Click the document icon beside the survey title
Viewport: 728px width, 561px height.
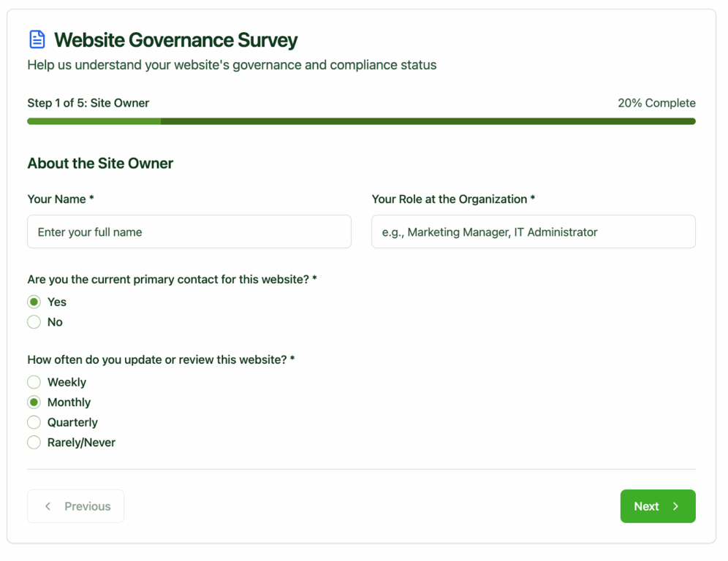tap(37, 39)
